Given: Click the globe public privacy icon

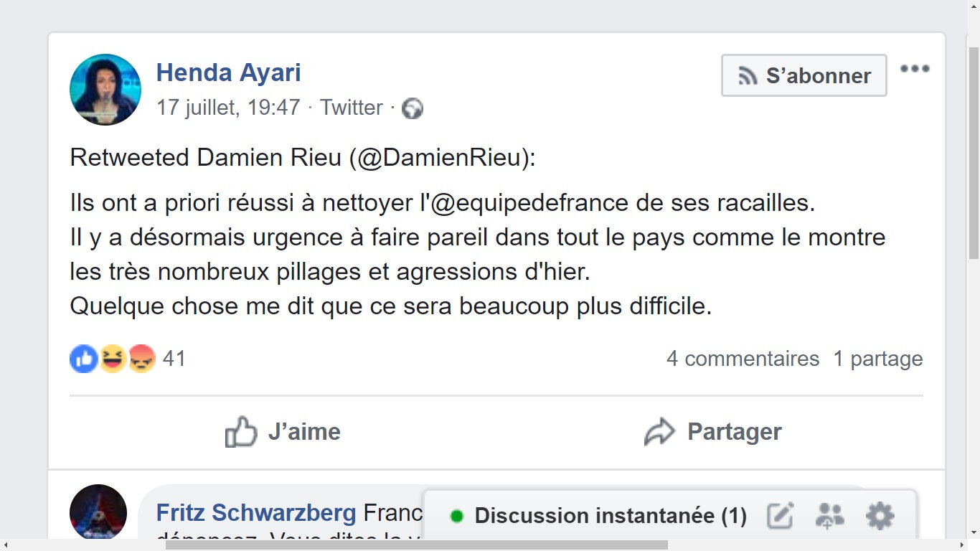Looking at the screenshot, I should (x=412, y=108).
